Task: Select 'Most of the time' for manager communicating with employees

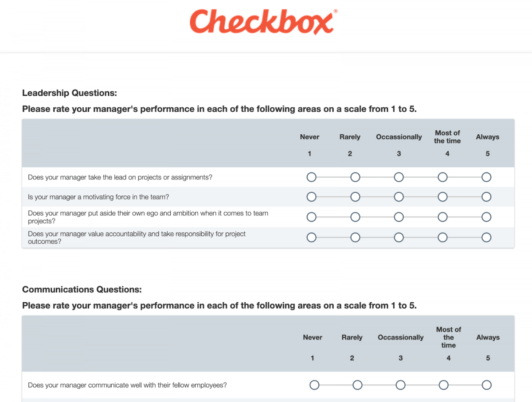Action: 443,385
